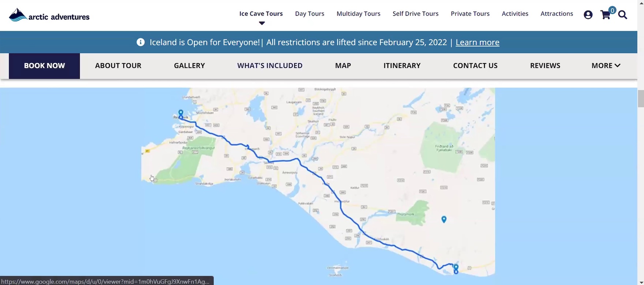644x285 pixels.
Task: Click the Reykjavik start map pin
Action: tap(181, 114)
